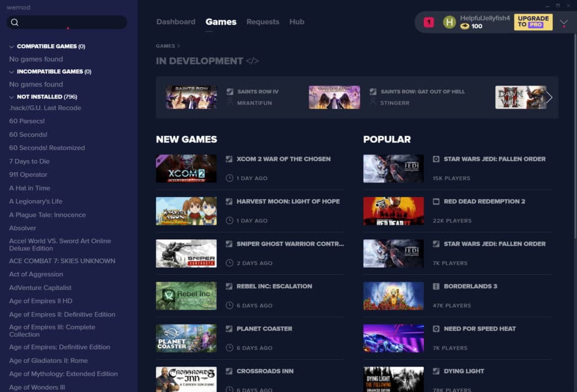This screenshot has width=577, height=392.
Task: Click platform icon next to Saints Row IV
Action: (230, 92)
